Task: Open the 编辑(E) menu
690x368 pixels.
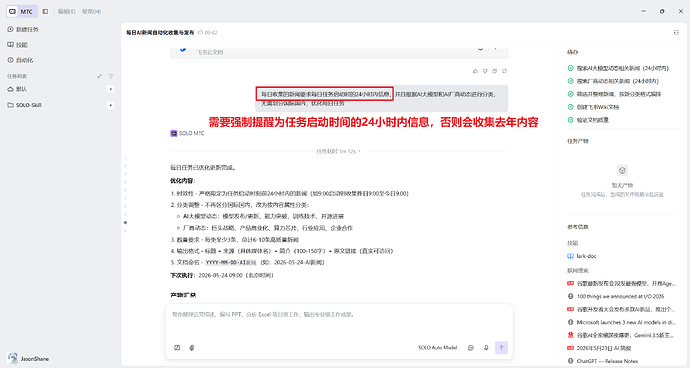Action: [x=66, y=11]
